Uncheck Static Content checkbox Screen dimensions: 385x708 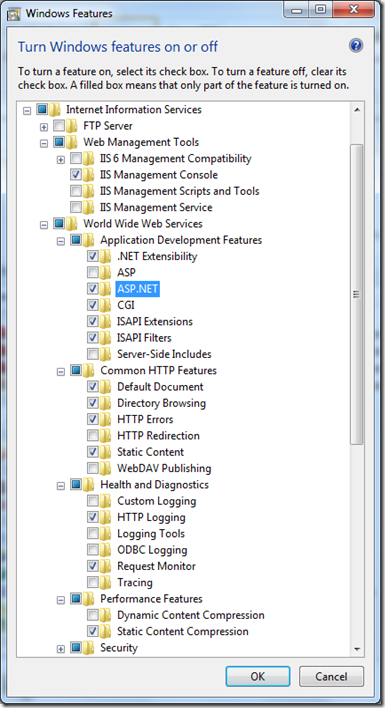click(93, 452)
